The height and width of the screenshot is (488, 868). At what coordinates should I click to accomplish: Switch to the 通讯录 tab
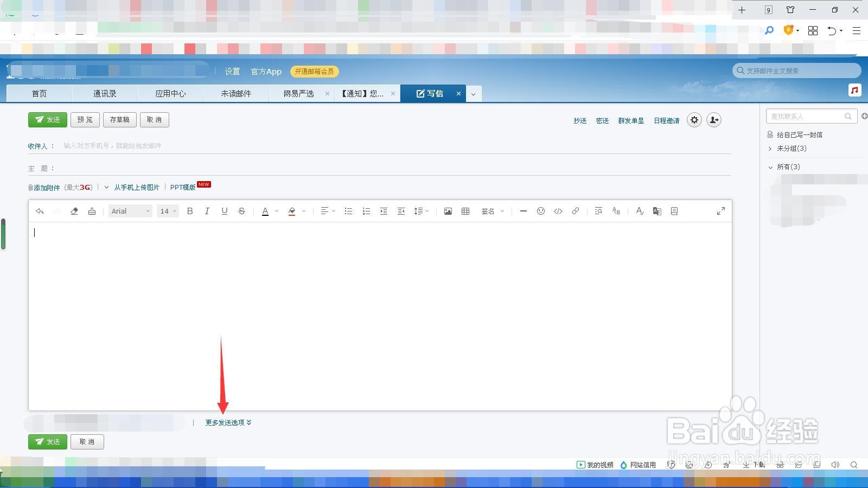point(105,93)
